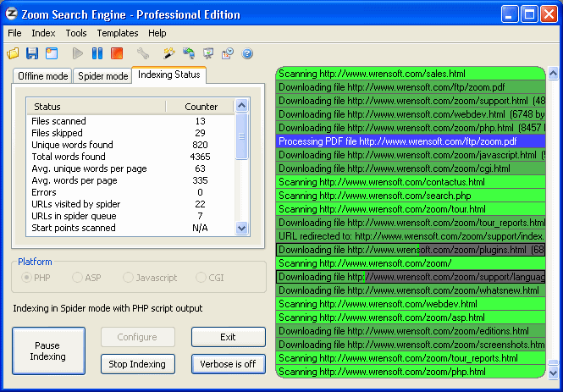Viewport: 563px width, 392px height.
Task: Select the ASP platform radio button
Action: tap(78, 278)
